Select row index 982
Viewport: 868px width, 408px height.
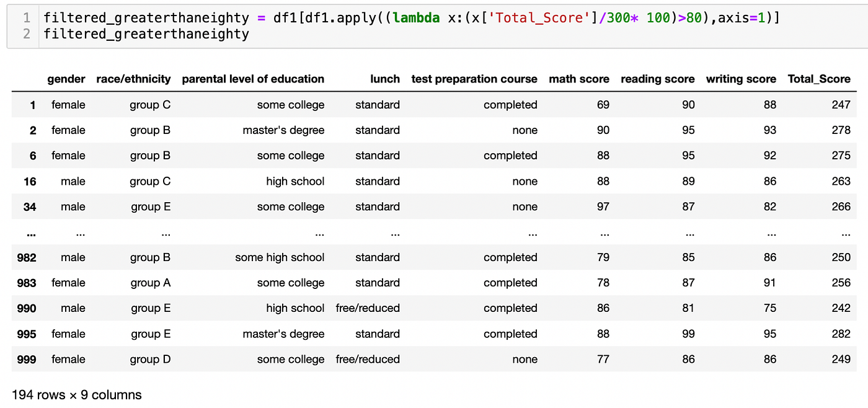pos(27,258)
